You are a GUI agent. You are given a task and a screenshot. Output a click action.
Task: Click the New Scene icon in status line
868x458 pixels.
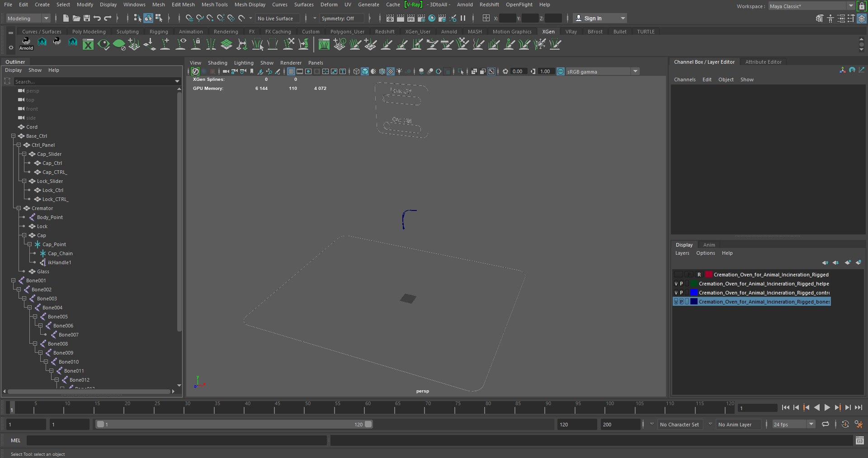(66, 18)
